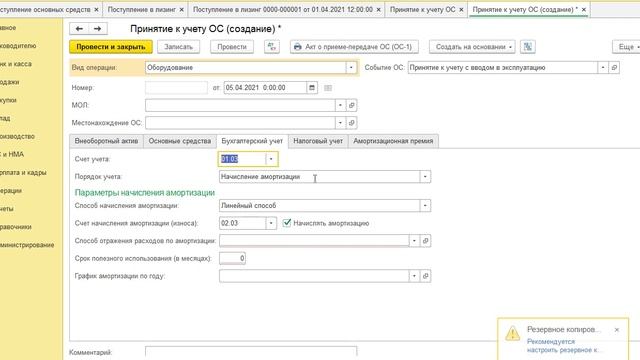Open Событие ОС reference form icon
Viewport: 640px width, 360px height.
coord(614,68)
